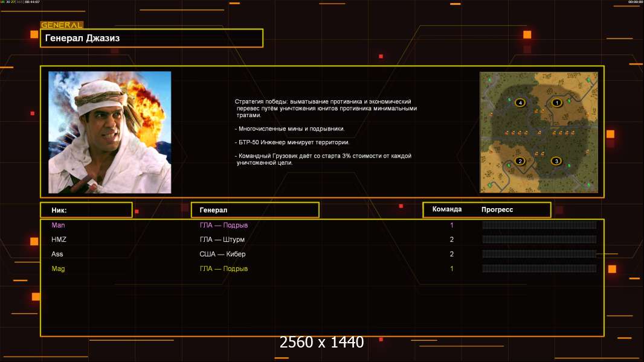Click ГЛА — Подрыв in Man's row
The height and width of the screenshot is (362, 644).
click(224, 225)
